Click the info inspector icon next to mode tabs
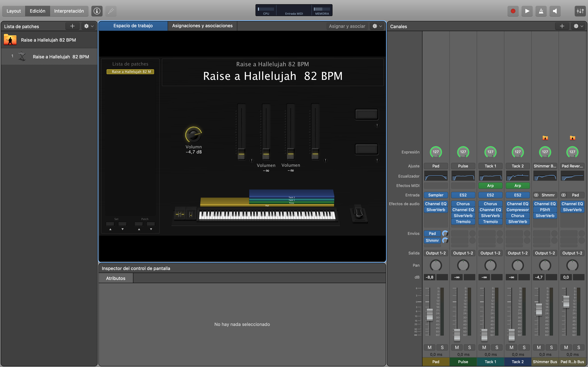The height and width of the screenshot is (367, 588). coord(96,11)
